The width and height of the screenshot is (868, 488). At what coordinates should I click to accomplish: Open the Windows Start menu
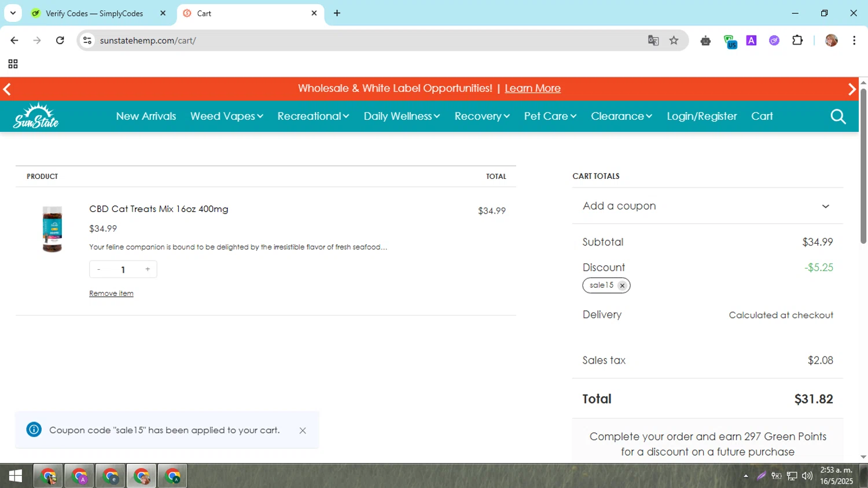[15, 476]
